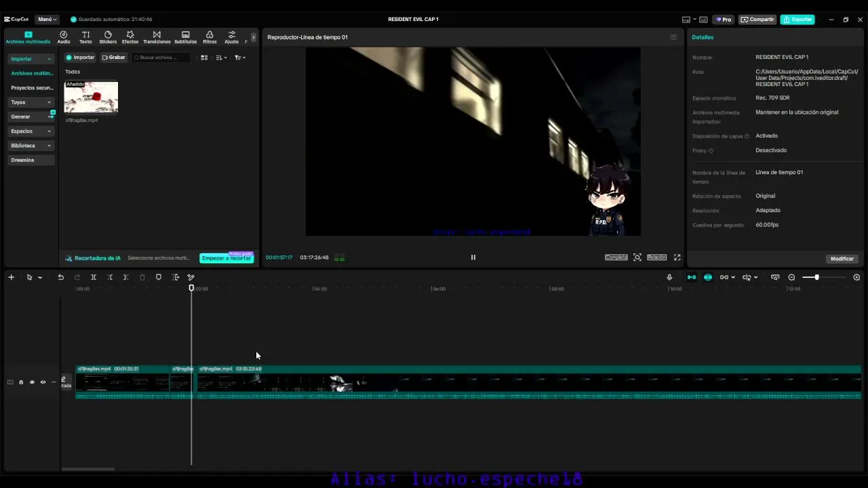
Task: Hide the main video track with the eye icon
Action: 32,382
